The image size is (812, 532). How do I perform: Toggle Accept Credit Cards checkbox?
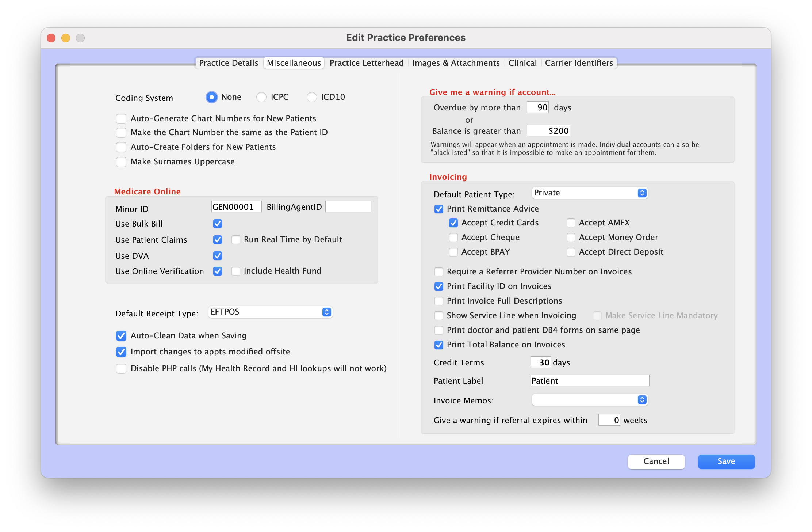click(x=453, y=223)
